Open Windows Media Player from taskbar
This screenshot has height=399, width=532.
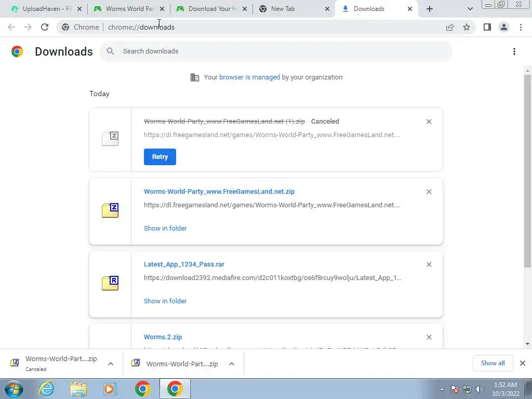click(x=110, y=389)
